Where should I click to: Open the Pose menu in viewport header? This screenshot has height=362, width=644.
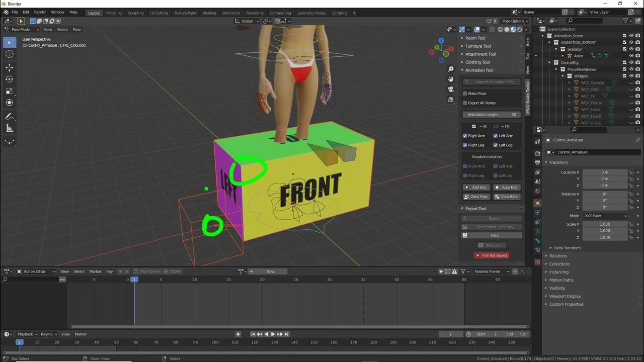76,29
